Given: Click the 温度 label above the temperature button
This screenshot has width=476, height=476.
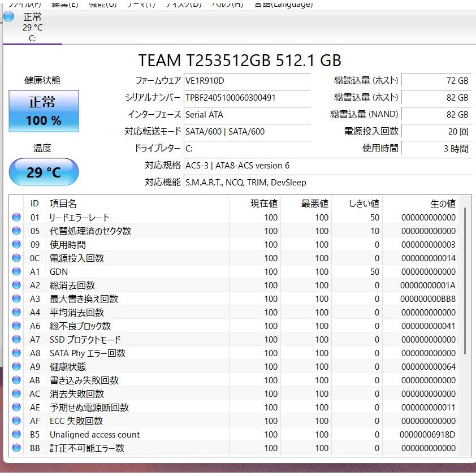Looking at the screenshot, I should coord(42,148).
